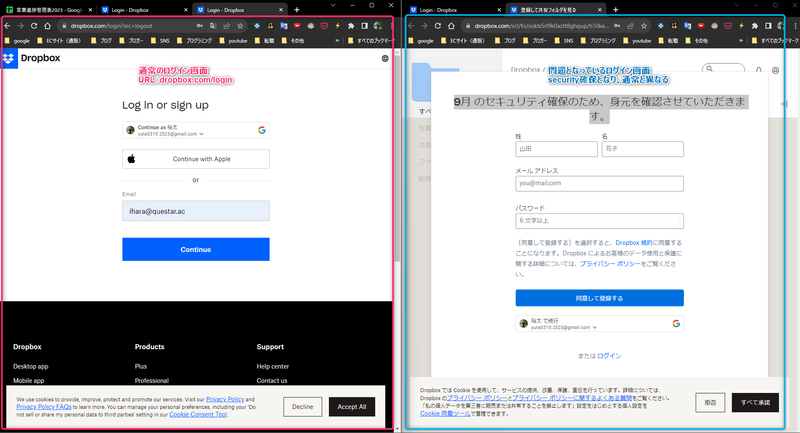This screenshot has width=800, height=433.
Task: Click すべて承諾 in the right cookie banner
Action: tap(755, 402)
